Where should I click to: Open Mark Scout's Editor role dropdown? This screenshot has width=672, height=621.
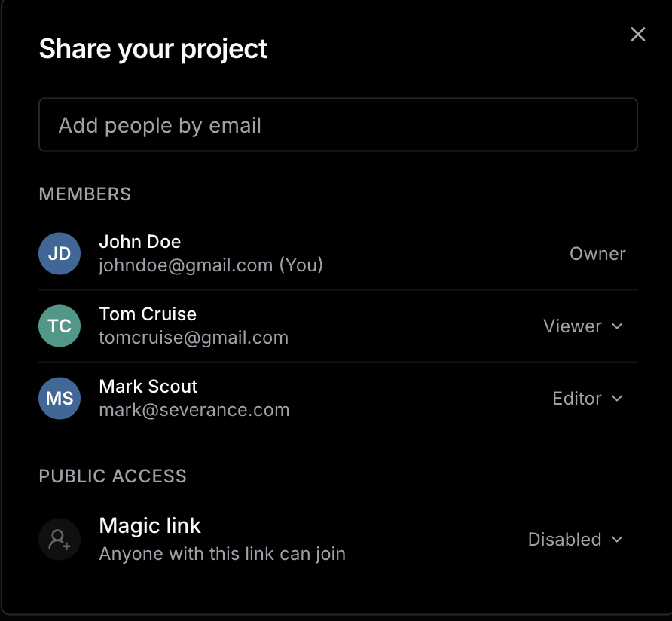pos(587,399)
